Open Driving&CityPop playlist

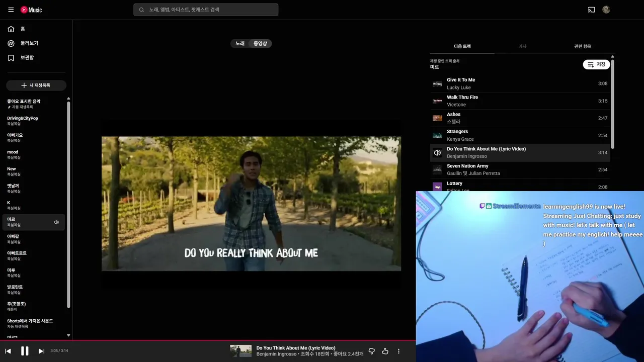coord(34,121)
